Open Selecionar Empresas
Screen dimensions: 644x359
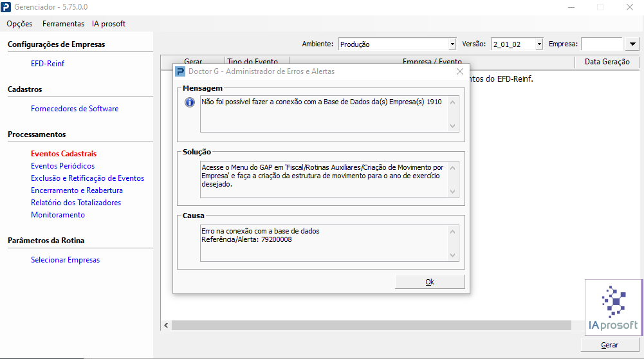(x=66, y=260)
